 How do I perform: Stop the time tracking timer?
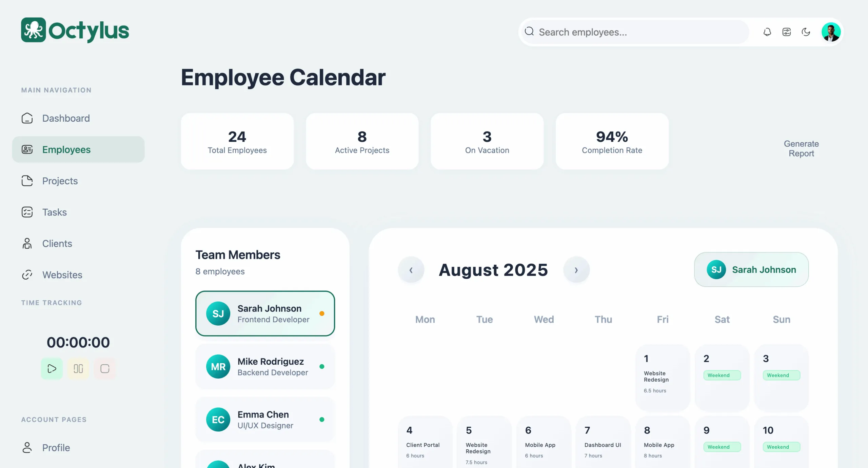point(105,368)
